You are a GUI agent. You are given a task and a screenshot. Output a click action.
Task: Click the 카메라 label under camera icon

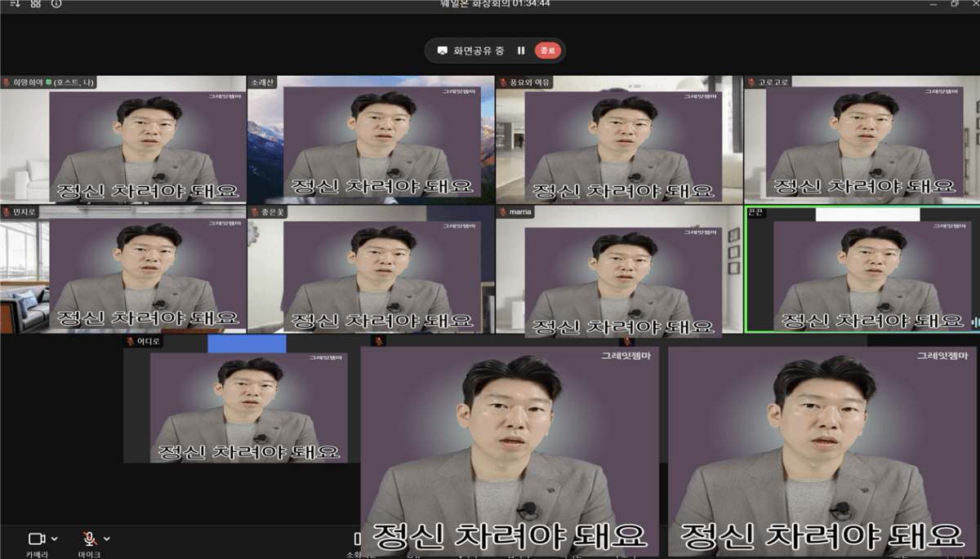(37, 554)
